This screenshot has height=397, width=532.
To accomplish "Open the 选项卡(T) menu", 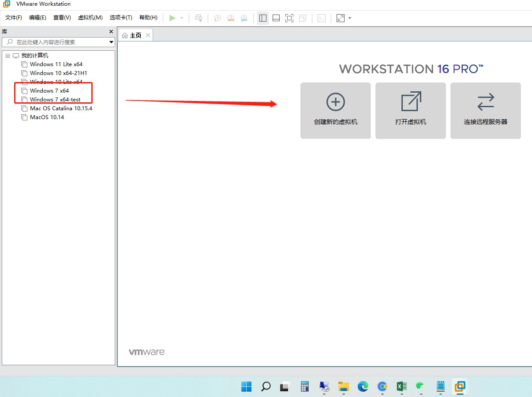I will [121, 18].
